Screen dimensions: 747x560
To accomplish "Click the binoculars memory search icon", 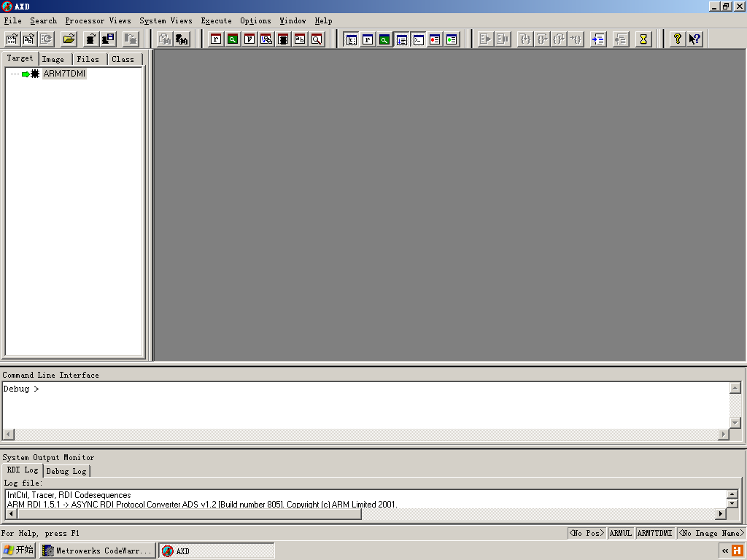I will click(182, 39).
